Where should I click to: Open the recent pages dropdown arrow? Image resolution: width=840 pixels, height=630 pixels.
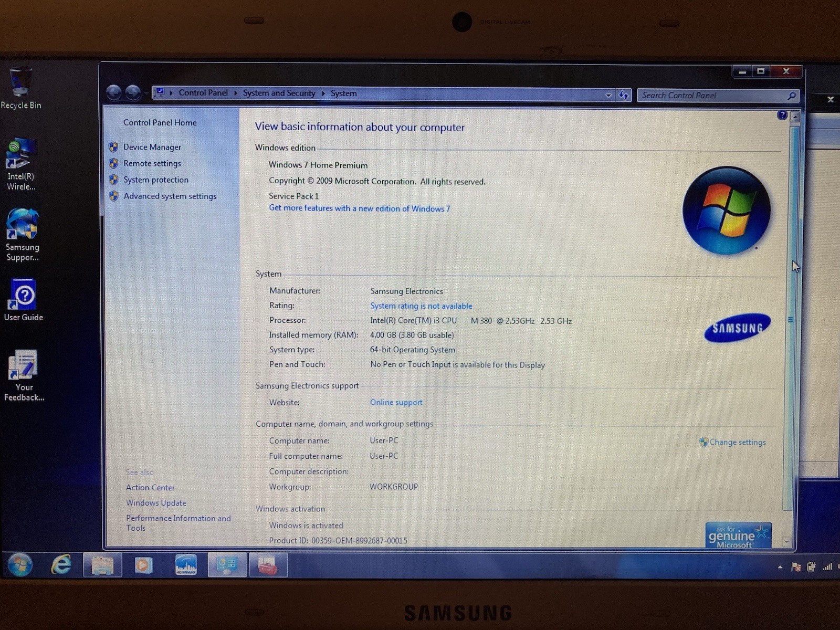(146, 93)
